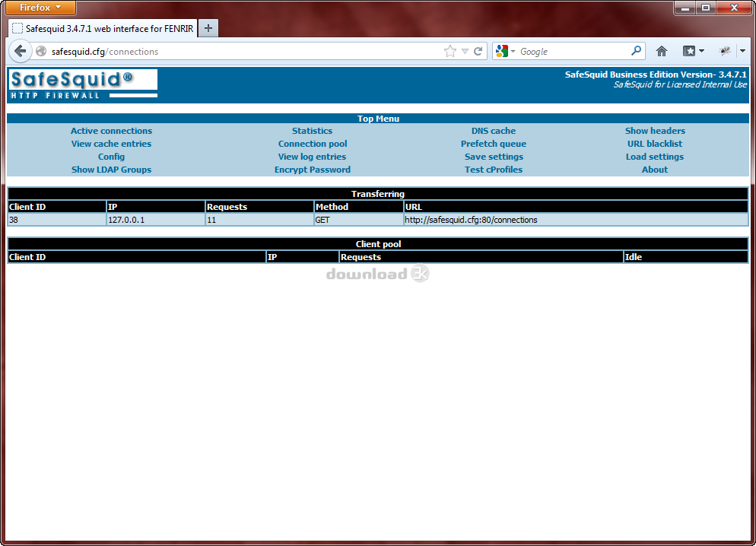Open the bookmarks toolbar icon

tap(689, 51)
